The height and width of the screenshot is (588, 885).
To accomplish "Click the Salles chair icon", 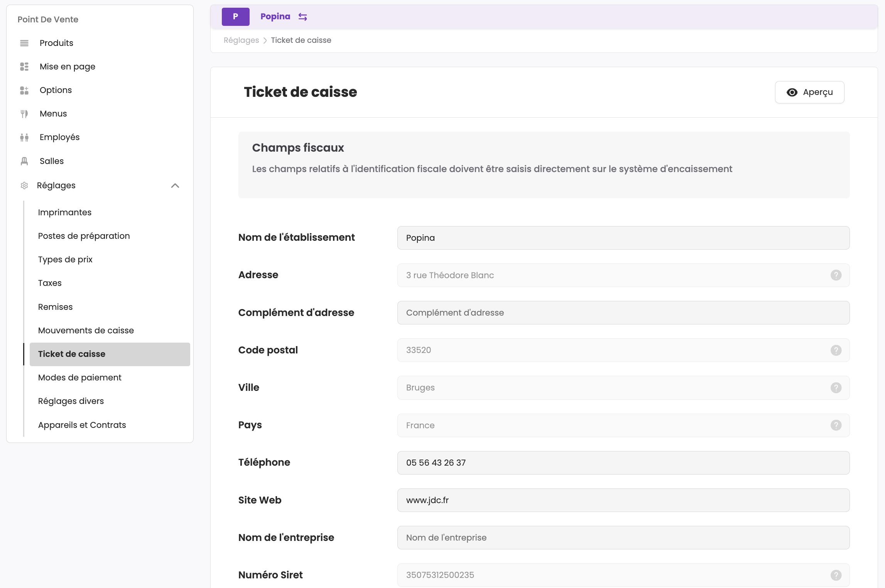I will click(24, 161).
